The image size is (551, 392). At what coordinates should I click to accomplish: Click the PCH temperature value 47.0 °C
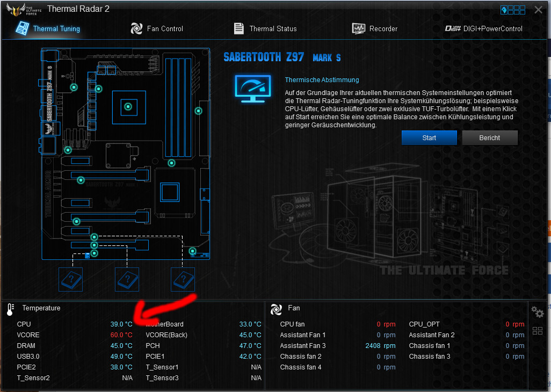point(250,346)
